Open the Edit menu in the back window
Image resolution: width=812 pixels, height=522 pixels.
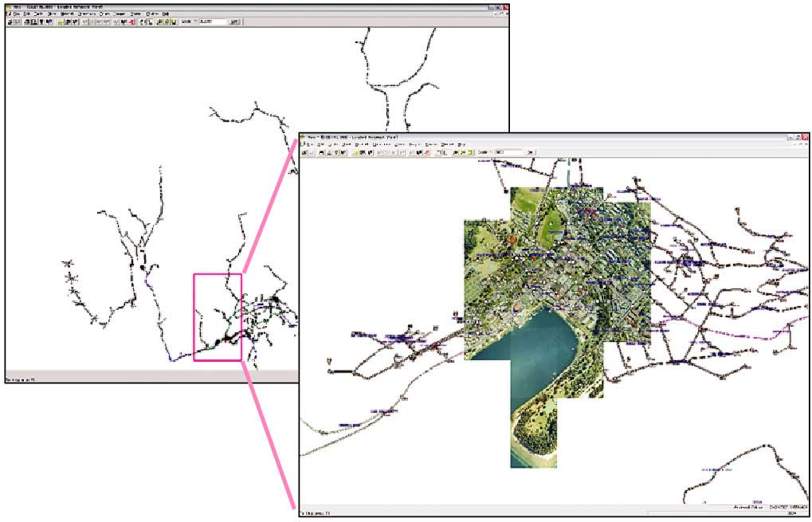pyautogui.click(x=27, y=14)
